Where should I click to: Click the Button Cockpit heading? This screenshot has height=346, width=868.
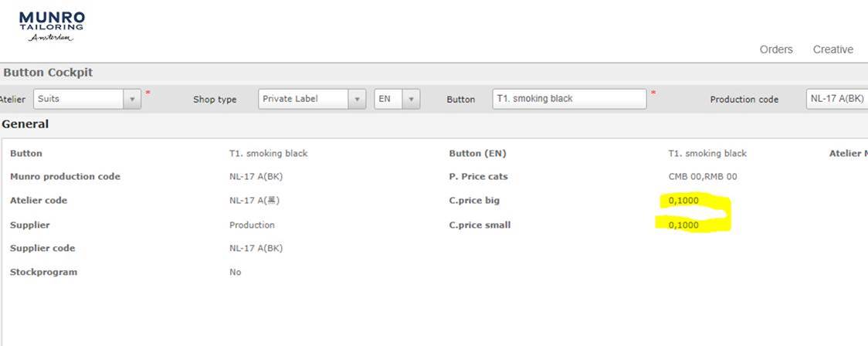click(x=48, y=73)
